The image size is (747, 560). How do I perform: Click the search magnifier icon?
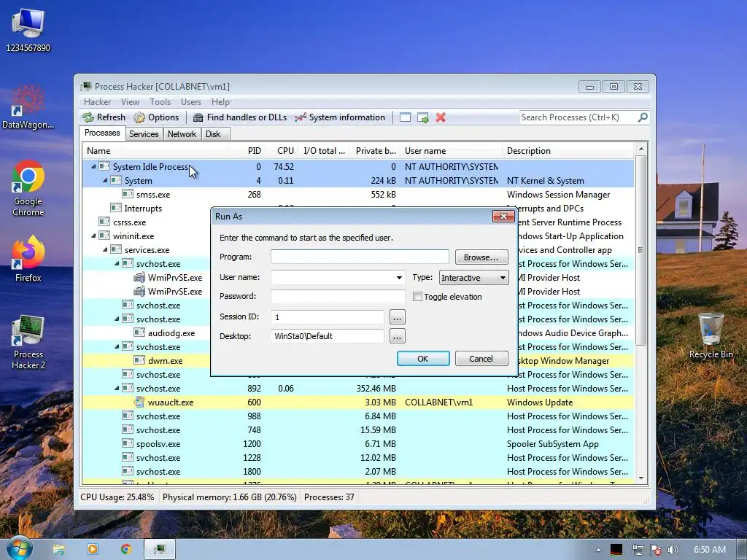tap(643, 117)
